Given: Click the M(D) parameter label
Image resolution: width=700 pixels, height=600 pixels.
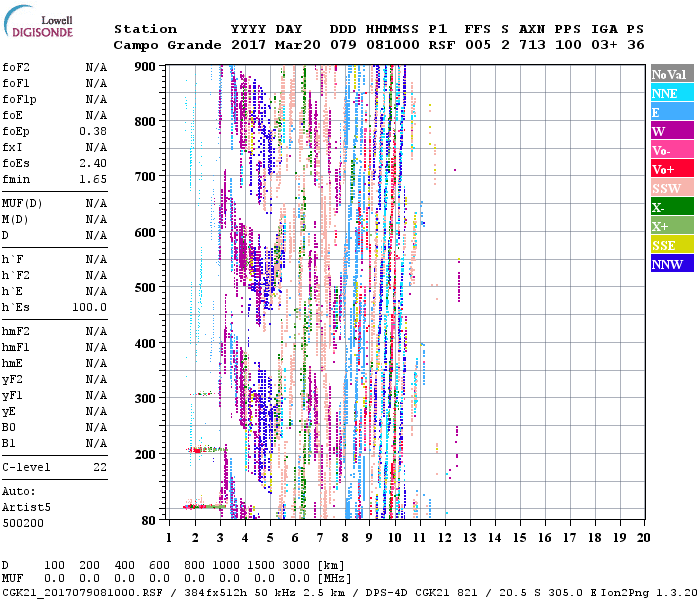Looking at the screenshot, I should [15, 220].
